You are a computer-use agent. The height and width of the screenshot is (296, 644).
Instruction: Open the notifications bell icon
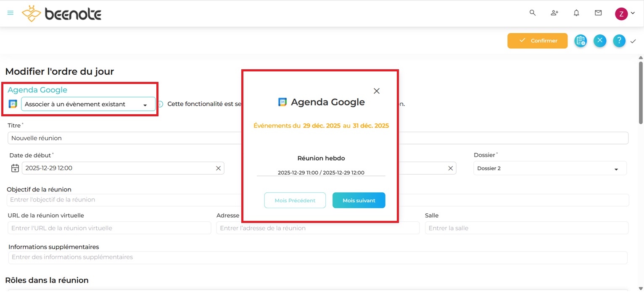[576, 13]
